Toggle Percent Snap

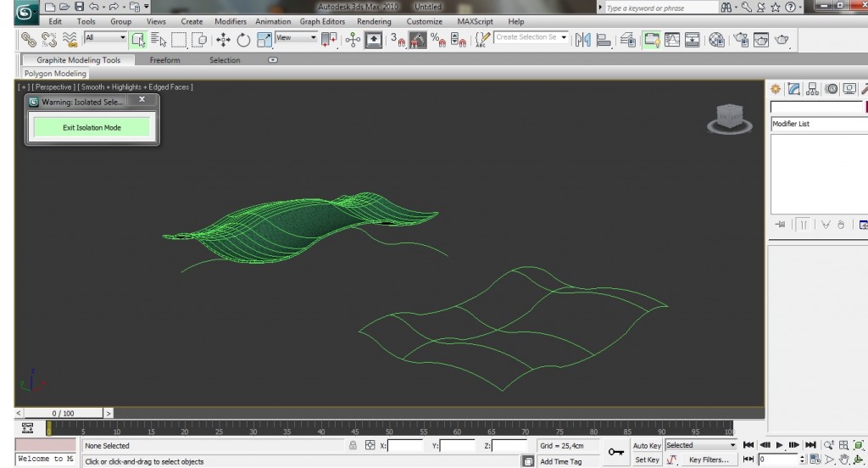point(438,40)
